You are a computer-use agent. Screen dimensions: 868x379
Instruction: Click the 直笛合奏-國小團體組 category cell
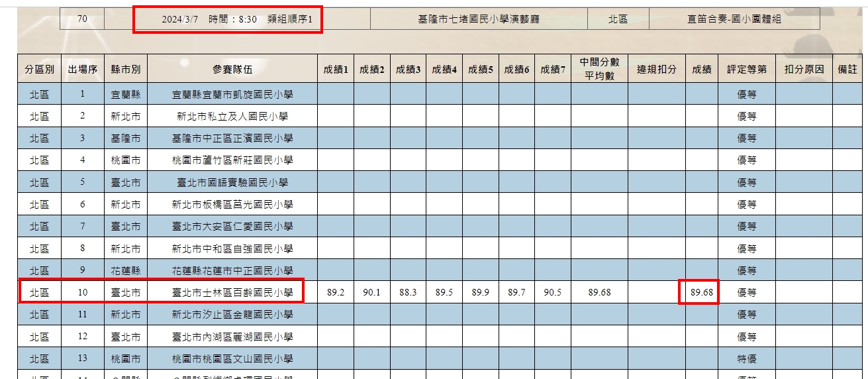pyautogui.click(x=734, y=19)
